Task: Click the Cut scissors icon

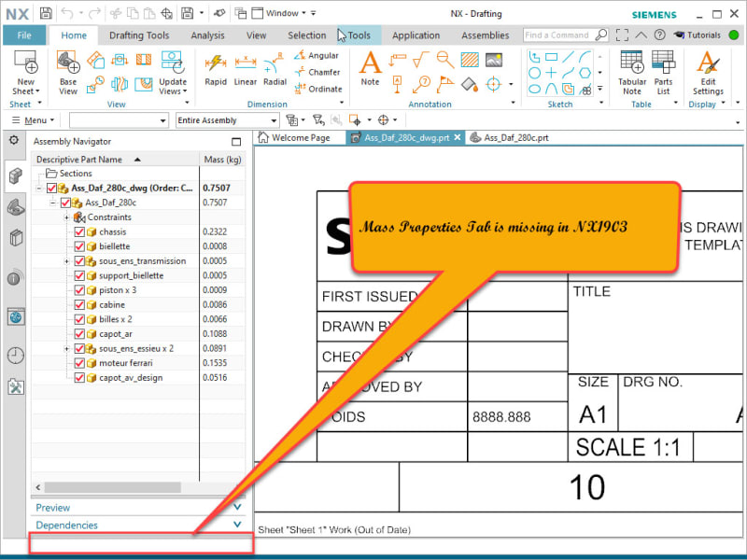Action: 115,13
